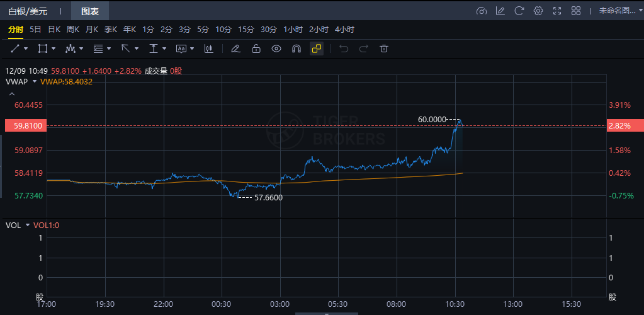Click the pencil drawing style icon

point(235,49)
